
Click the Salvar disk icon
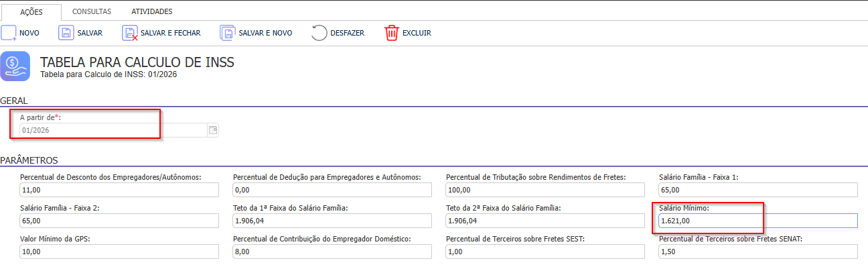pos(66,33)
